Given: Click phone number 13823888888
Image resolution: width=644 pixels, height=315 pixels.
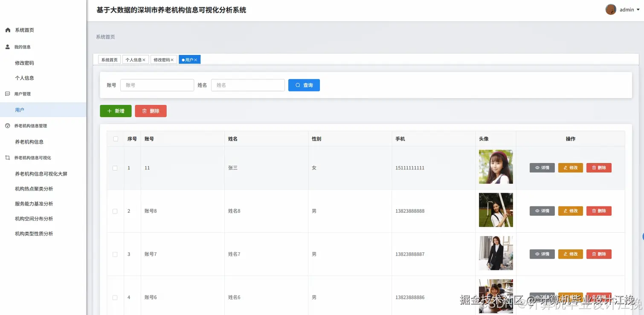Looking at the screenshot, I should pyautogui.click(x=410, y=211).
